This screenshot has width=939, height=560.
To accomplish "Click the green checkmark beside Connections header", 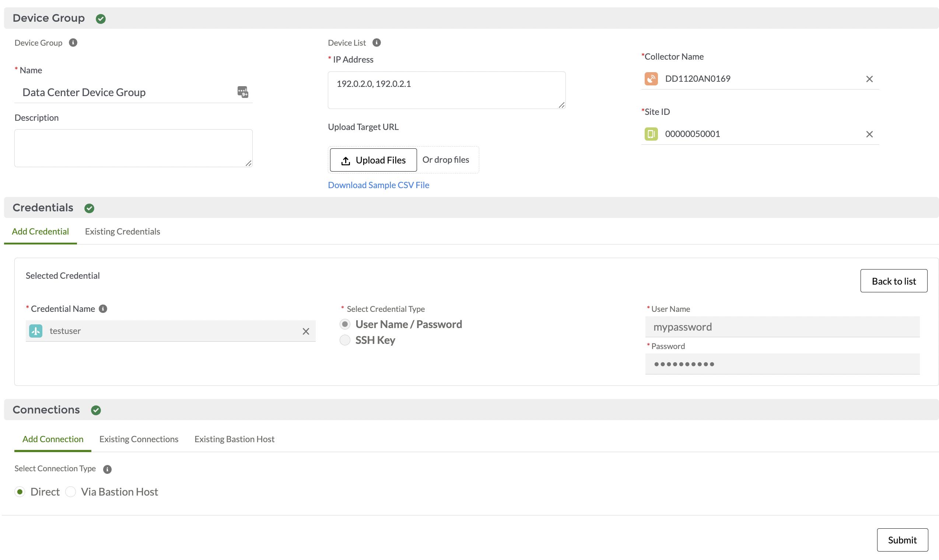I will coord(96,410).
